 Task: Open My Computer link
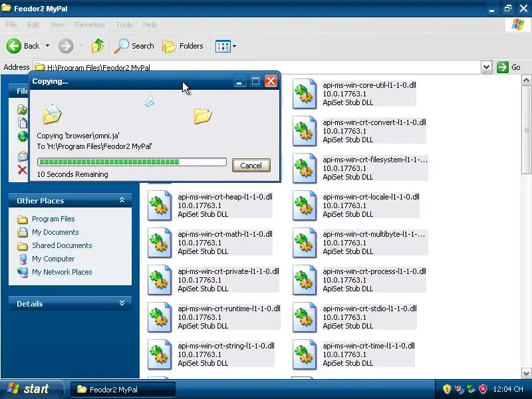[x=53, y=259]
